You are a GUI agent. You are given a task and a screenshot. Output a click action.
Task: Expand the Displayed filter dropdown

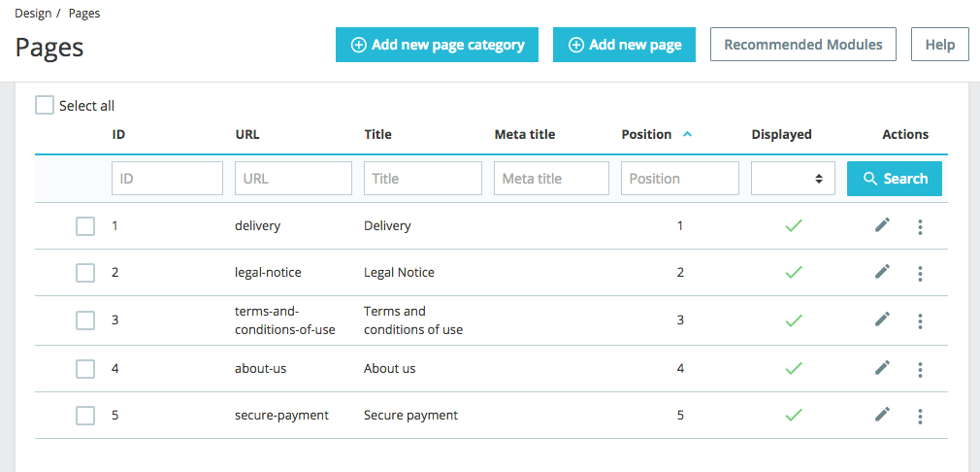793,179
